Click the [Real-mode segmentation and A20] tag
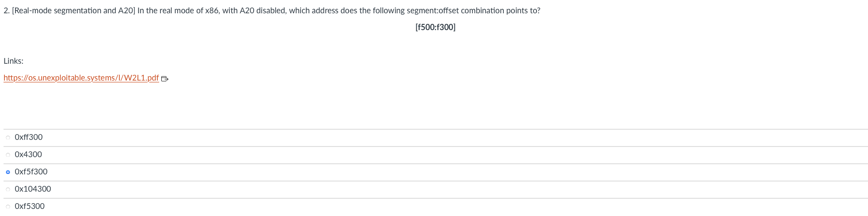This screenshot has width=868, height=216. click(73, 11)
